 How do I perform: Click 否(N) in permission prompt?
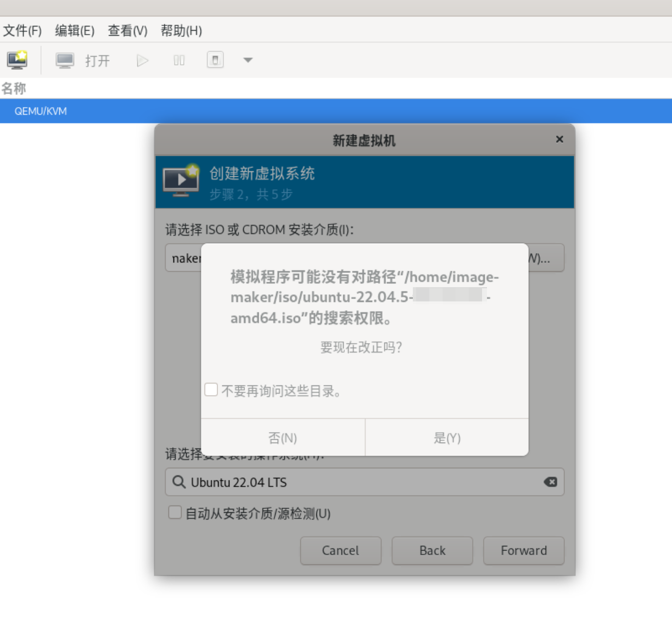(x=283, y=438)
